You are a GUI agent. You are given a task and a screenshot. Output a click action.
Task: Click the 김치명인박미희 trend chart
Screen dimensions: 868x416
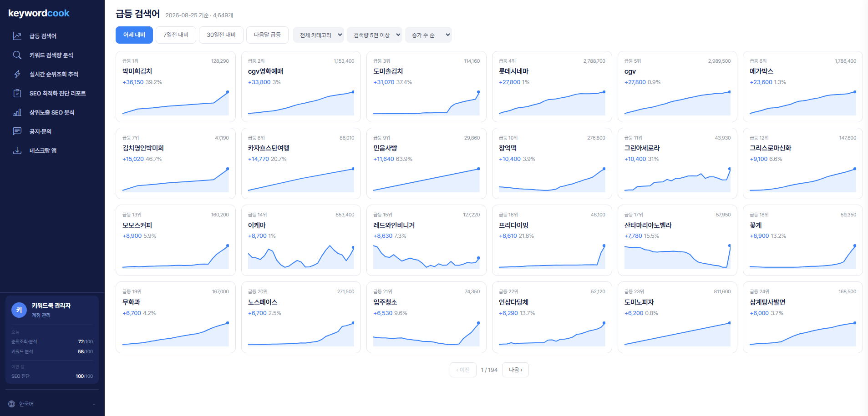tap(176, 180)
